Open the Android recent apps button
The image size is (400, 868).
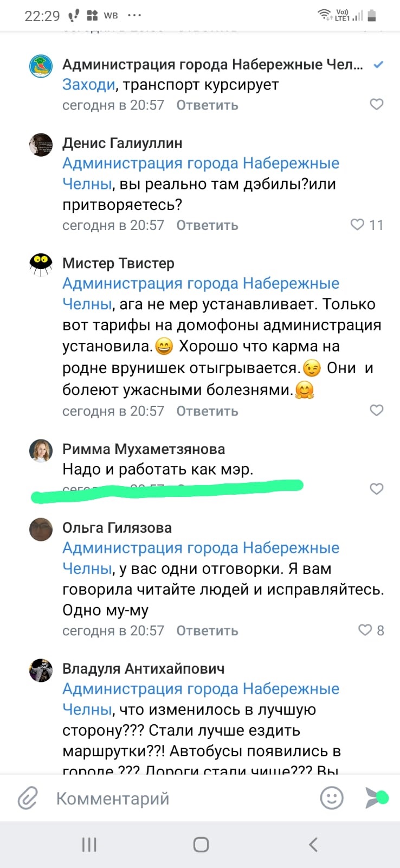point(89,845)
